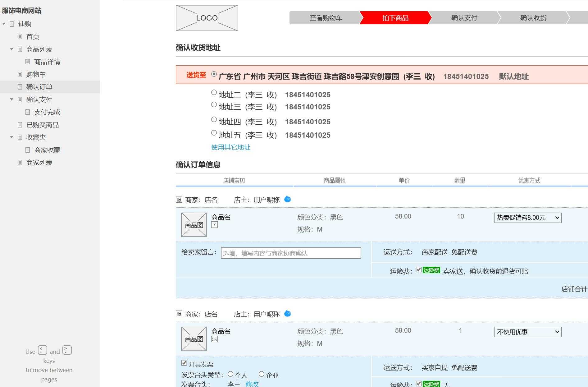Click the blue user icon beside second 用户昵称
588x387 pixels.
(x=288, y=314)
